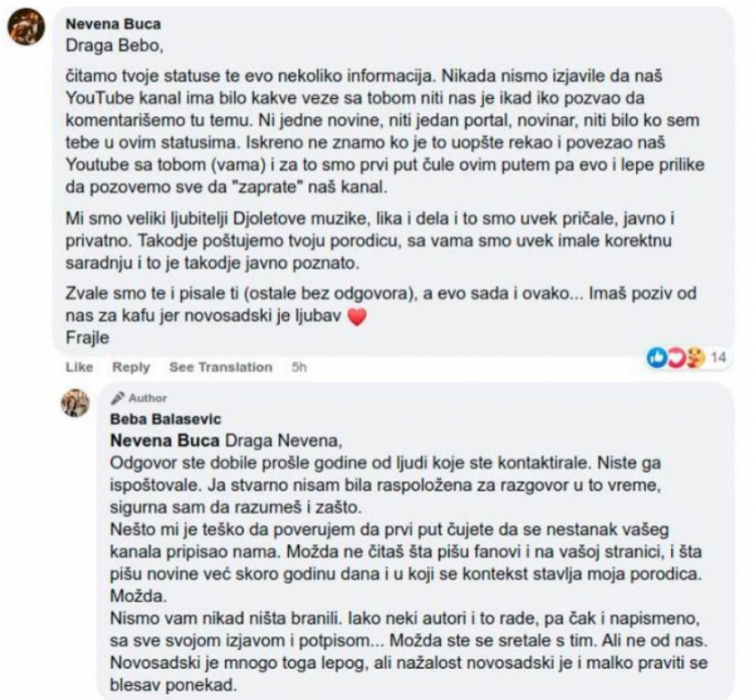Click the red heart Love reaction icon
This screenshot has width=754, height=700.
tap(677, 358)
